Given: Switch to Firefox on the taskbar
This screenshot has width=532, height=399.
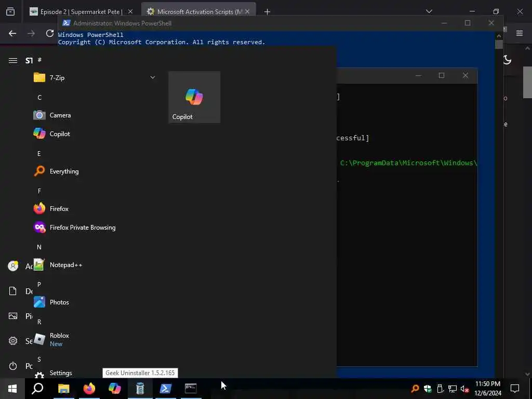Looking at the screenshot, I should pyautogui.click(x=89, y=389).
